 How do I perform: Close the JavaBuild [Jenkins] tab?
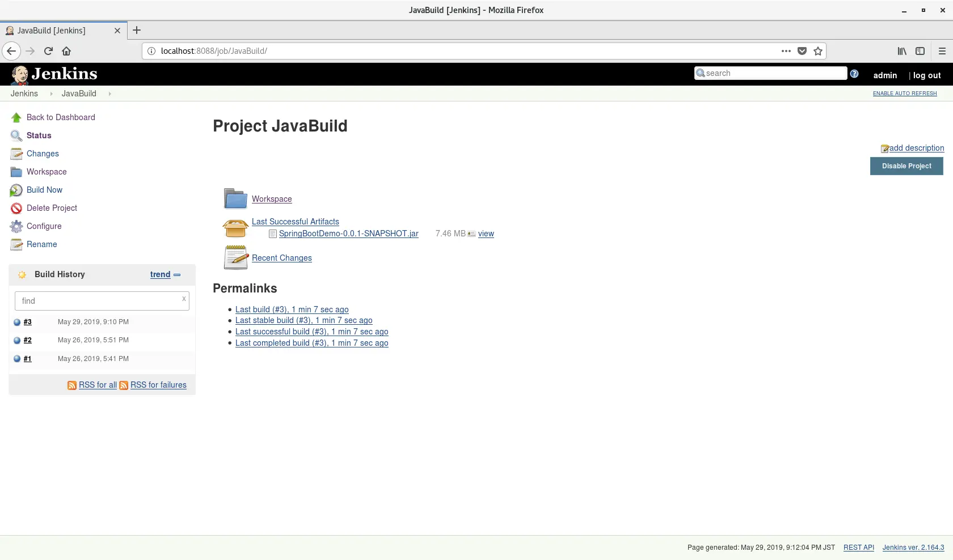tap(117, 31)
